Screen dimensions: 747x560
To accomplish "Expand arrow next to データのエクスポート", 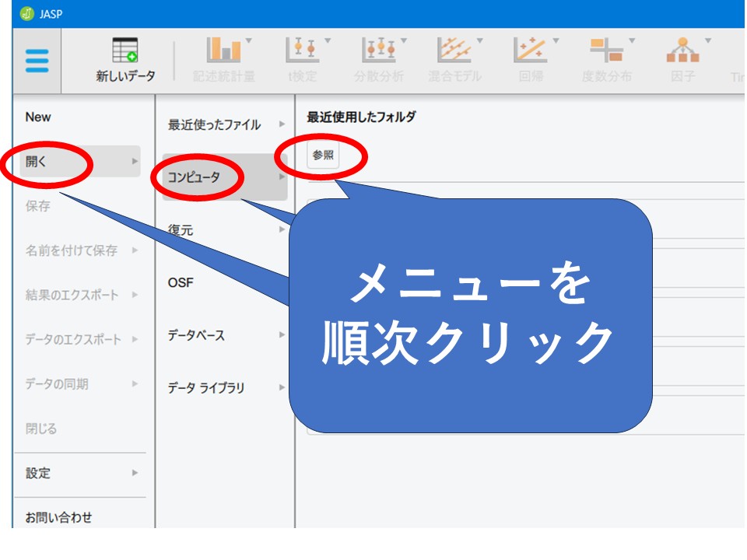I will (135, 339).
